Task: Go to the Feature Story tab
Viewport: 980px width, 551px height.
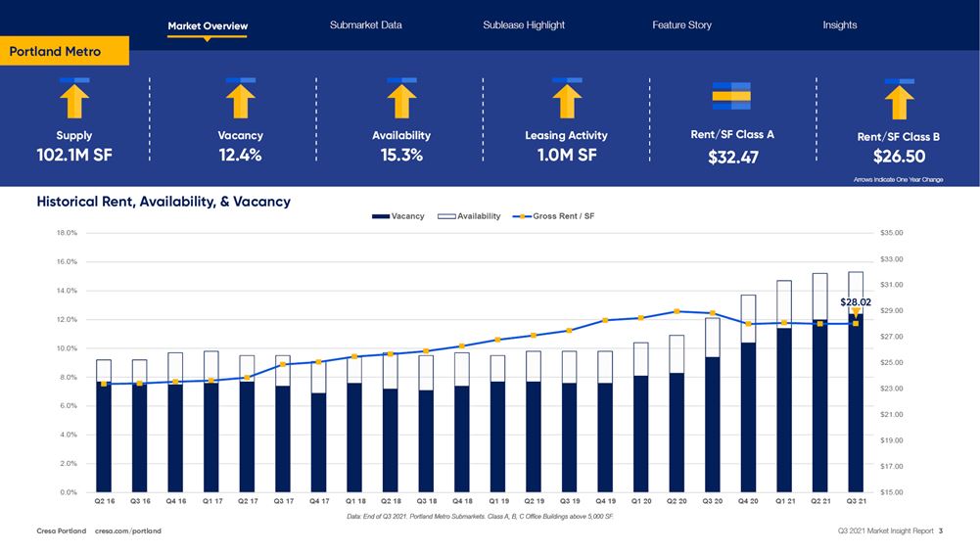Action: (681, 24)
